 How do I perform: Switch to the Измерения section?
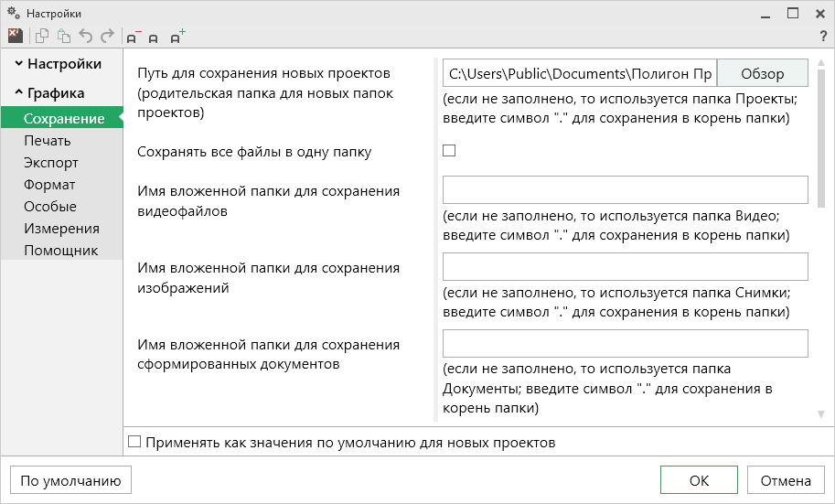point(61,229)
